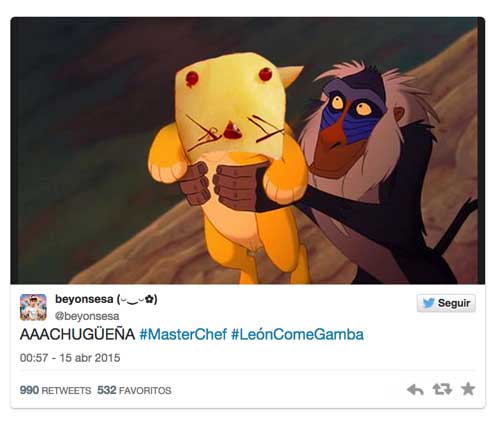Image resolution: width=500 pixels, height=426 pixels.
Task: Click the RETWEETS label text
Action: 66,390
